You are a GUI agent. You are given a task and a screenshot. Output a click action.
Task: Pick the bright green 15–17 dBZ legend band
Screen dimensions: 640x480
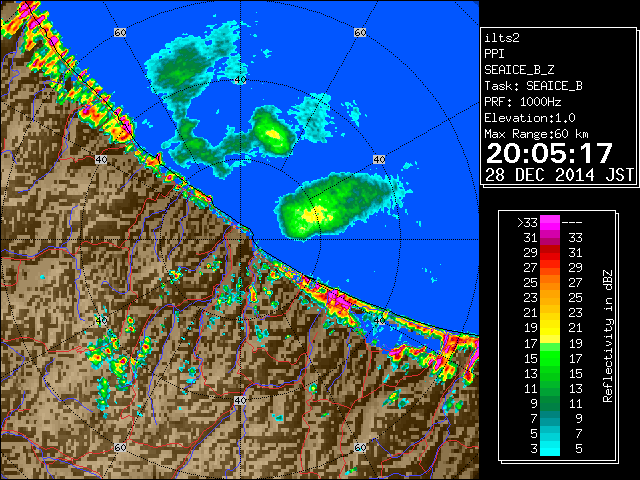pyautogui.click(x=550, y=358)
